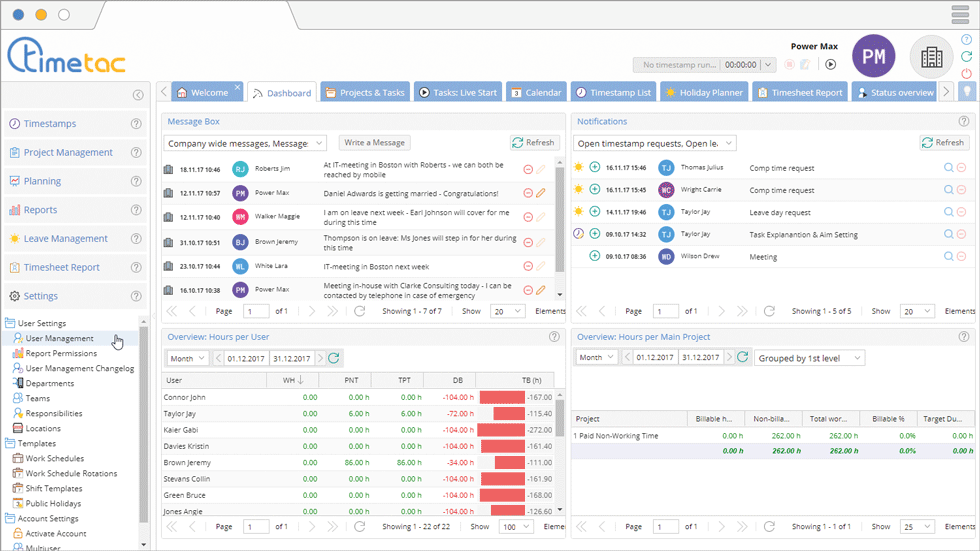Refresh the Notifications panel

tap(944, 143)
